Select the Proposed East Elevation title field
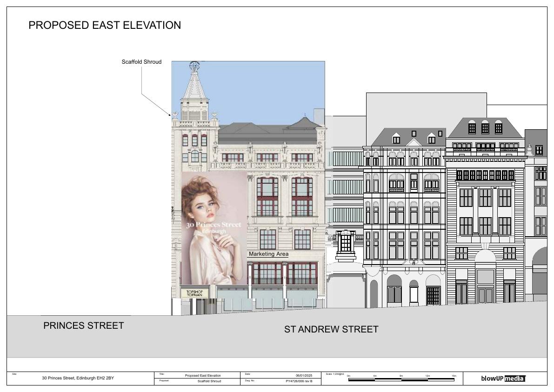Image resolution: width=554 pixels, height=392 pixels. tap(203, 375)
